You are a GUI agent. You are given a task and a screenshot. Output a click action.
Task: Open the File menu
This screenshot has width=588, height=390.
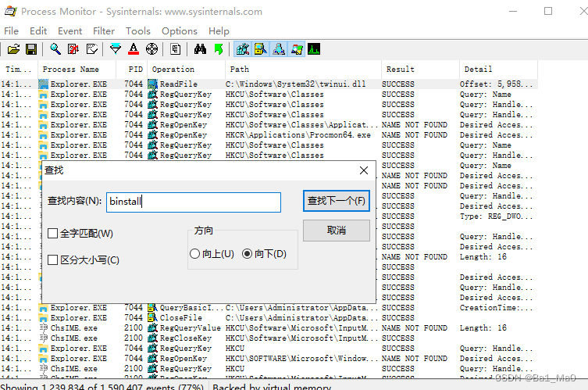tap(11, 30)
